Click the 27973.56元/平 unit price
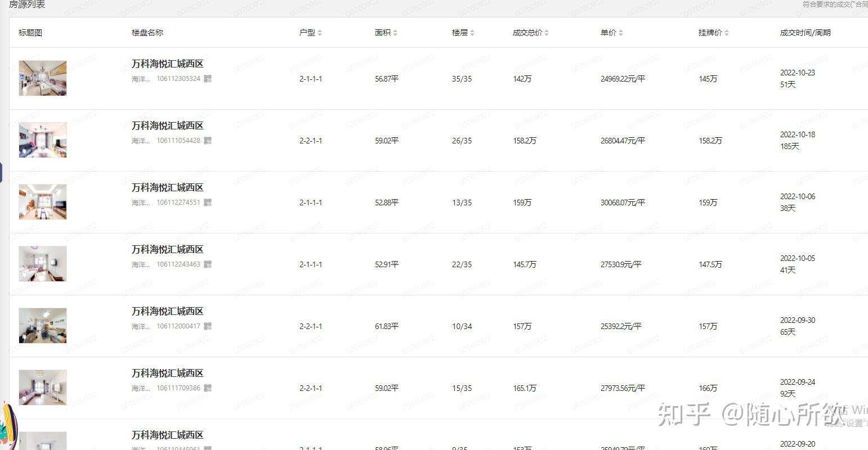 point(623,389)
